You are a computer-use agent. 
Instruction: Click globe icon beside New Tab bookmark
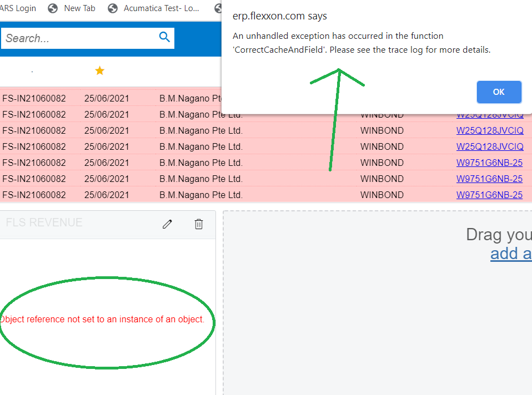click(53, 8)
